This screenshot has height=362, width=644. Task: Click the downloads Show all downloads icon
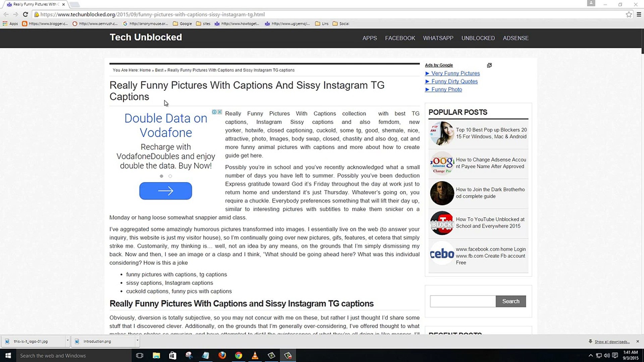pos(591,341)
